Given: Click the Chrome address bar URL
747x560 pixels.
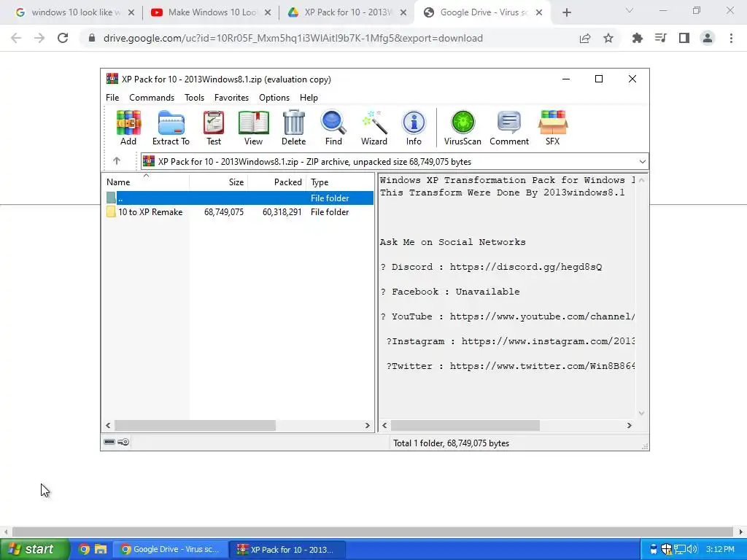Looking at the screenshot, I should [x=293, y=38].
